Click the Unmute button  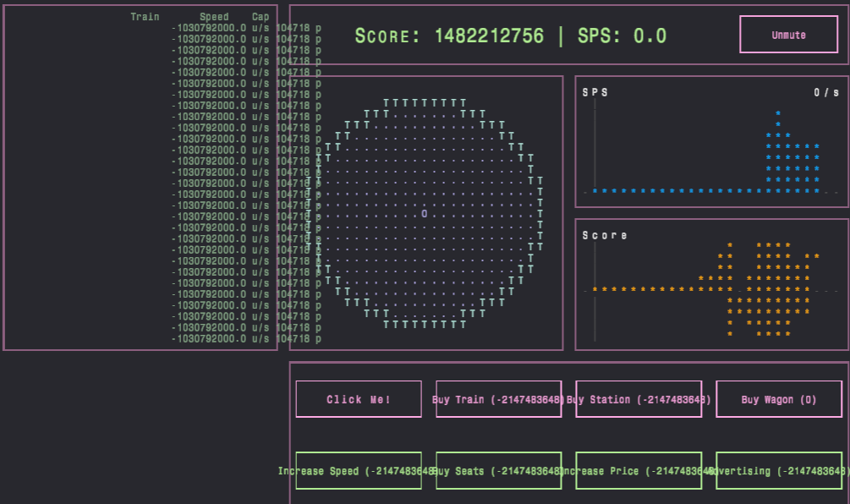pos(788,35)
